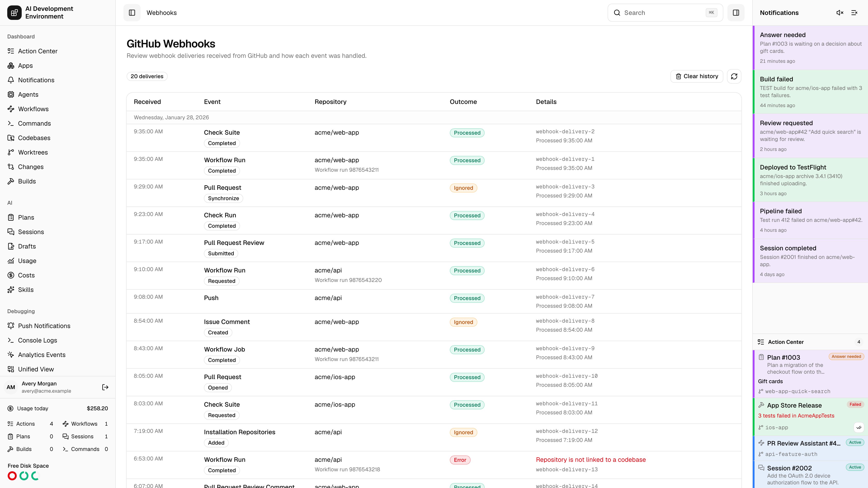868x488 pixels.
Task: Open the Deployed to TestFlight notification
Action: tap(810, 180)
